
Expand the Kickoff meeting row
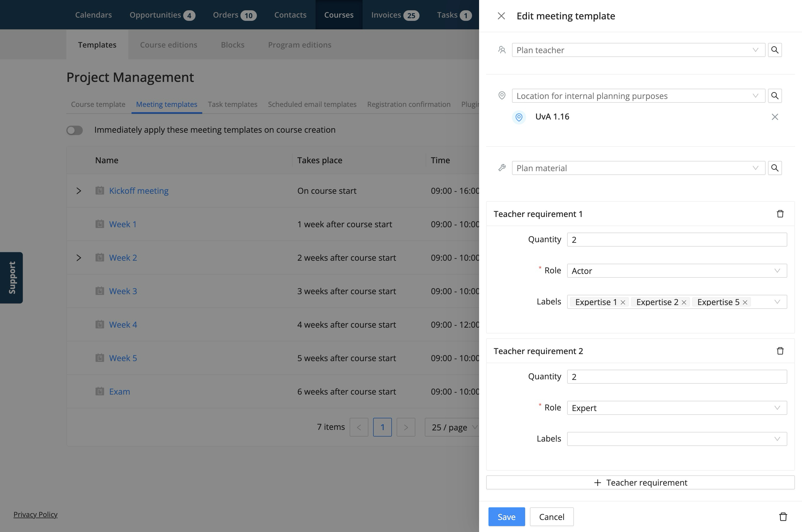tap(79, 191)
